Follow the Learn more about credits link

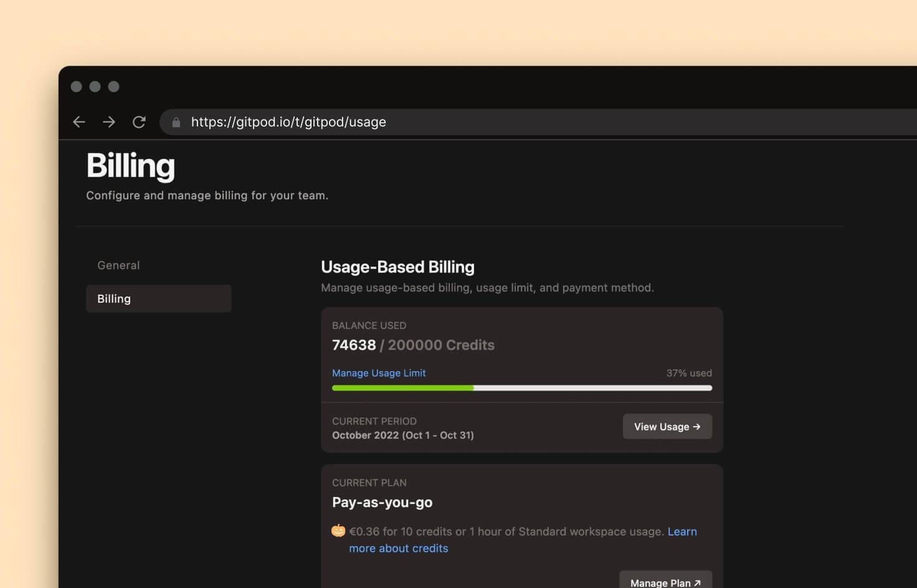[x=523, y=539]
